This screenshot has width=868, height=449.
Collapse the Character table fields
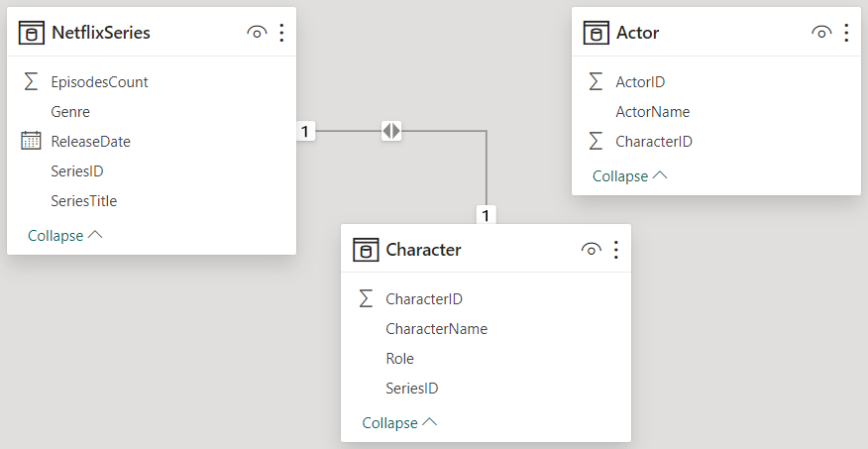(x=399, y=423)
